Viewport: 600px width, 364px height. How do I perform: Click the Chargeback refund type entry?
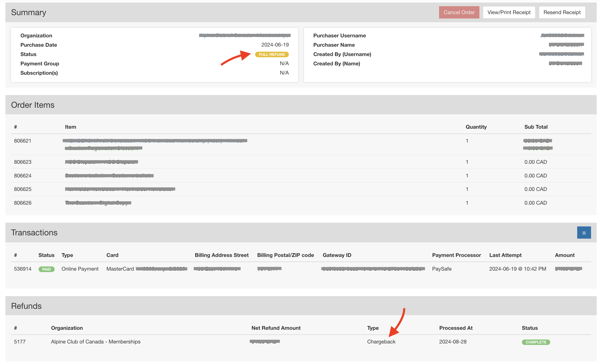tap(381, 342)
